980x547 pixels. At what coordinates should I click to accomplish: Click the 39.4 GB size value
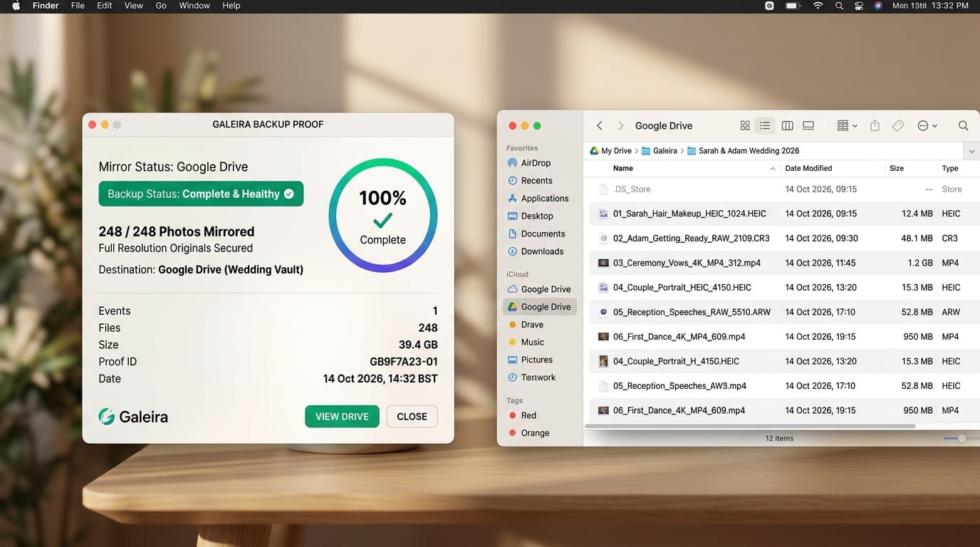[x=418, y=345]
